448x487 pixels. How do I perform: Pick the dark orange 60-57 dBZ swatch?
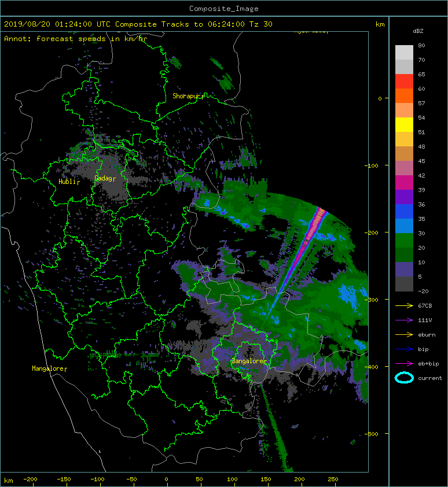(404, 95)
